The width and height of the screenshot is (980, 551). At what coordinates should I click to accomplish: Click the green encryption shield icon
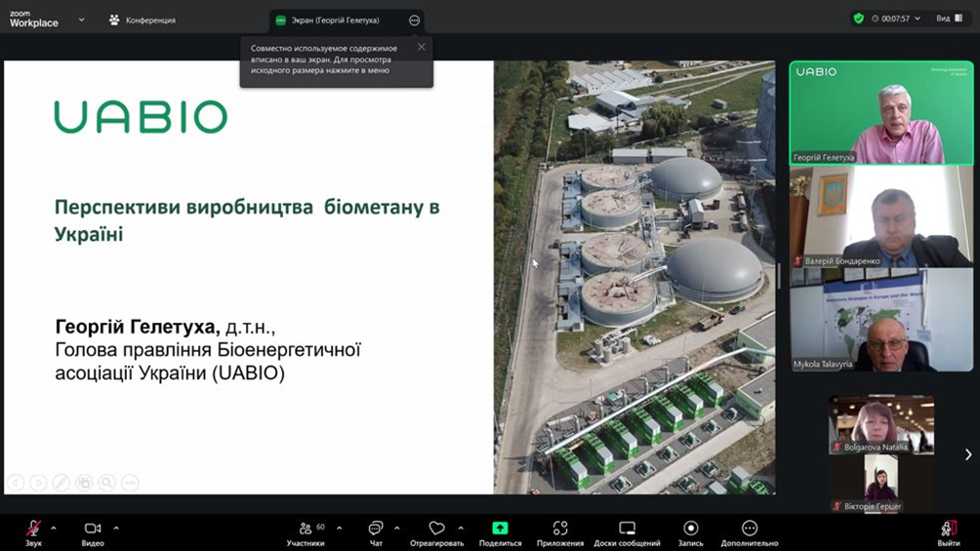859,19
